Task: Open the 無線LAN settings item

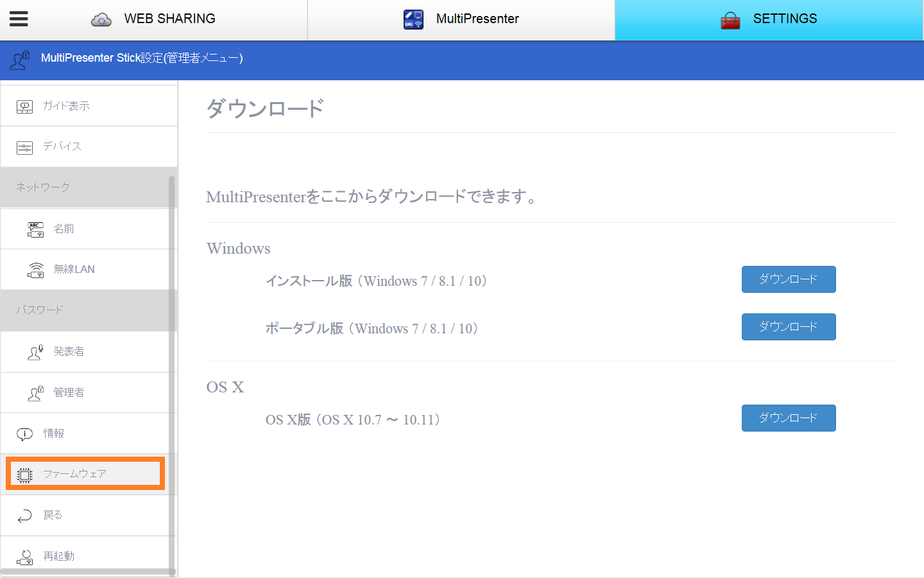Action: click(89, 270)
